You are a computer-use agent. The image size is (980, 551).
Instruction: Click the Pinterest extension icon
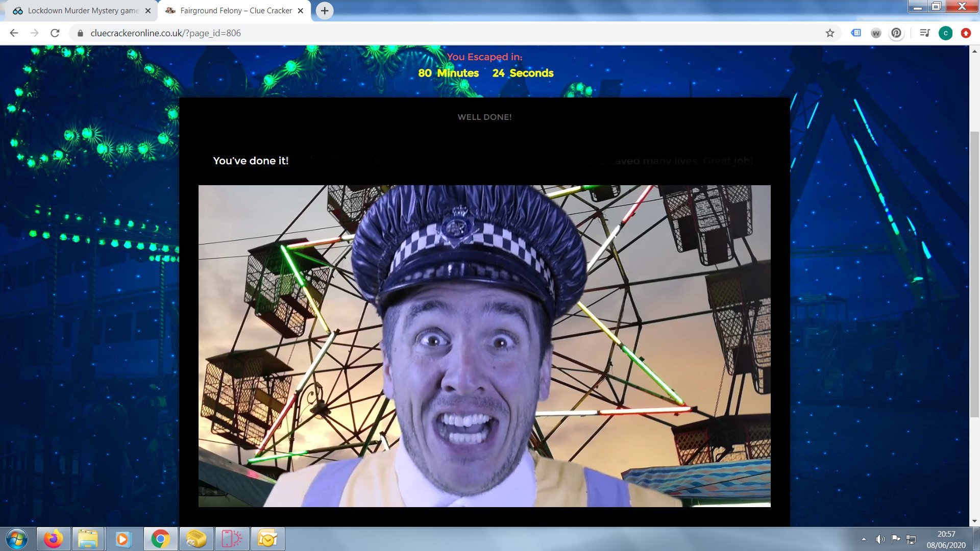896,33
